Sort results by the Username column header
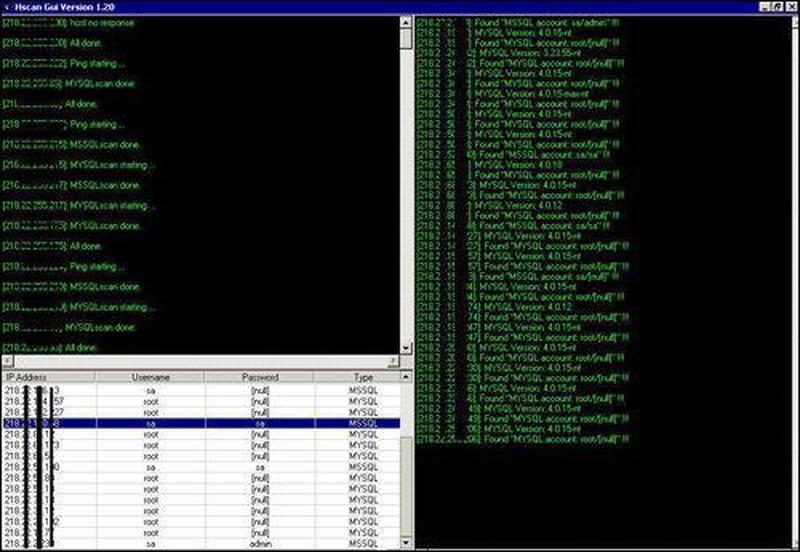 [x=151, y=377]
